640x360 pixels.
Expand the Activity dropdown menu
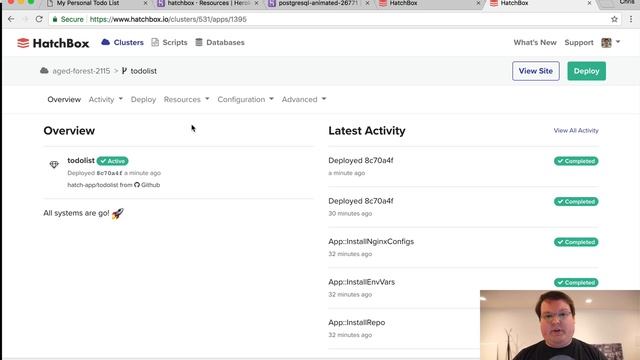point(106,100)
